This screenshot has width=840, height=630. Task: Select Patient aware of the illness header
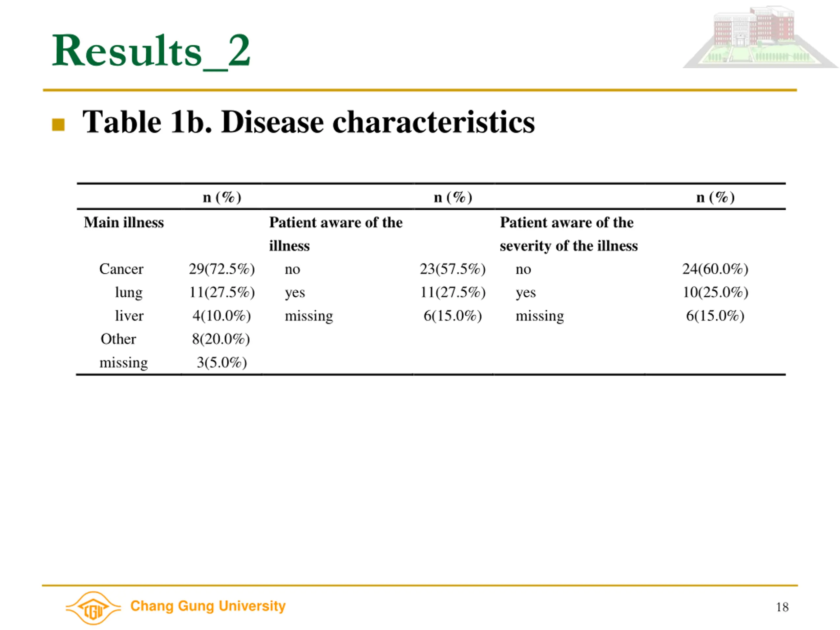(x=336, y=234)
